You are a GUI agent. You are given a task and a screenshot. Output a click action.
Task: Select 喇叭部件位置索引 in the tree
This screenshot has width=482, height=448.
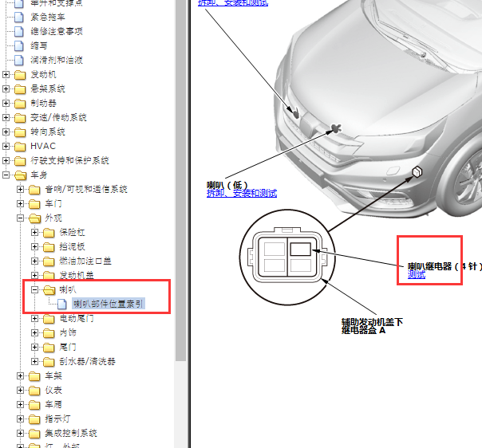(109, 304)
